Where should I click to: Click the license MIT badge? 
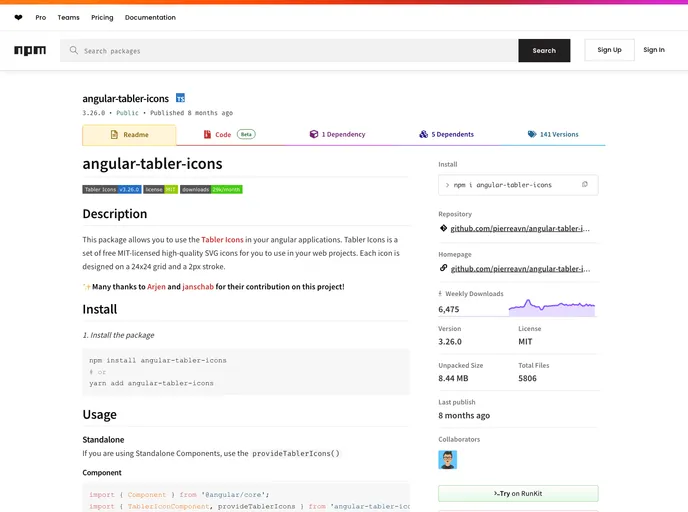point(161,190)
